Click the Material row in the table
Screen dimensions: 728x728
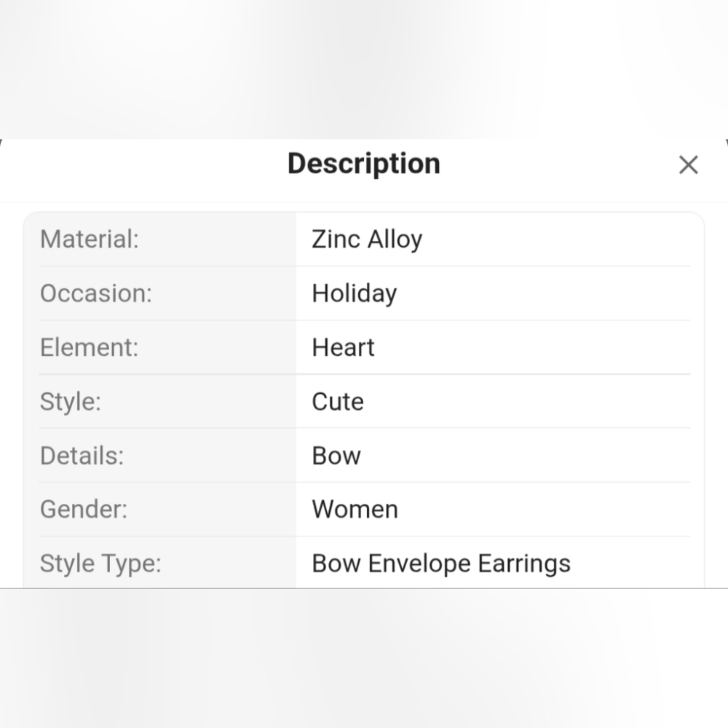tap(364, 239)
